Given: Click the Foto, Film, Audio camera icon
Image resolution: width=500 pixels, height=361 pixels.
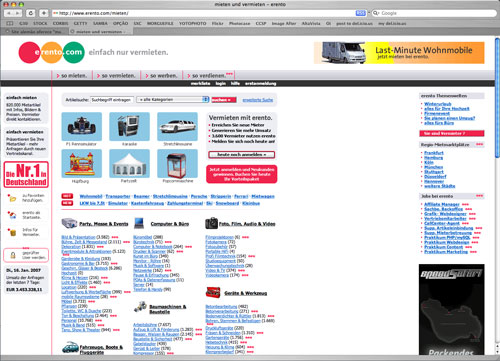Looking at the screenshot, I should click(211, 223).
